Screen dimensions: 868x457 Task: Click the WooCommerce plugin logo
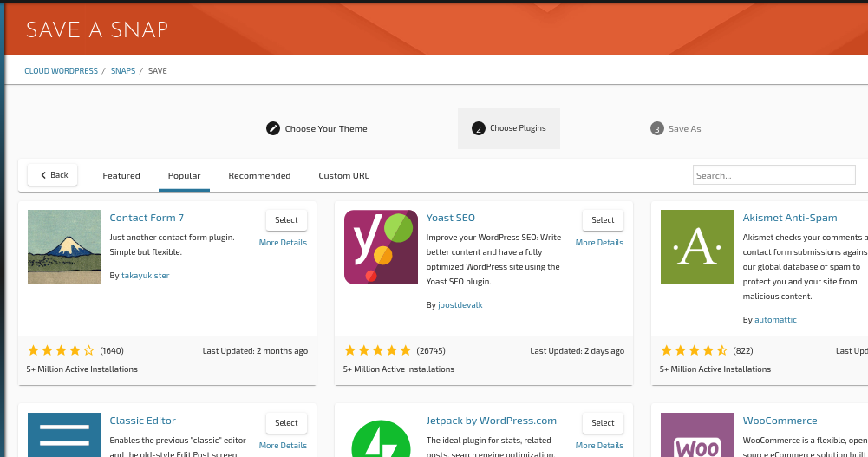pos(697,434)
